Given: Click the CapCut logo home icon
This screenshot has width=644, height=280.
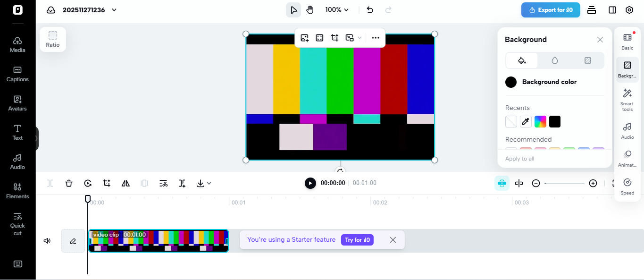Looking at the screenshot, I should click(x=17, y=10).
